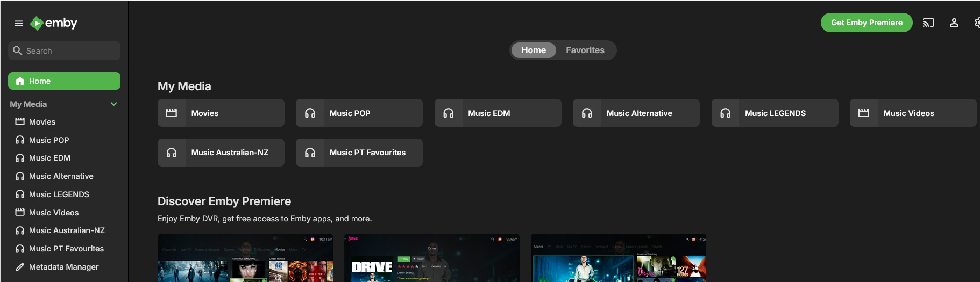Open Music LEGENDS in the sidebar

click(x=64, y=194)
